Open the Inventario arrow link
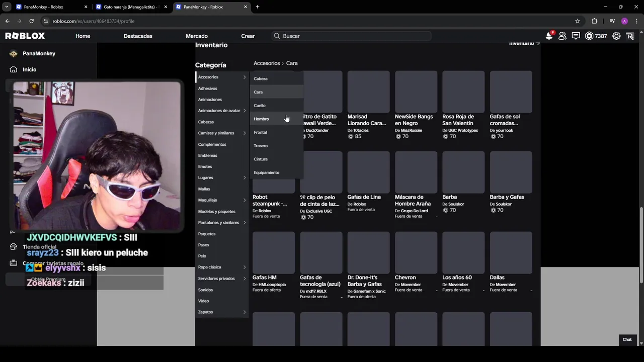Image resolution: width=644 pixels, height=362 pixels. coord(524,44)
